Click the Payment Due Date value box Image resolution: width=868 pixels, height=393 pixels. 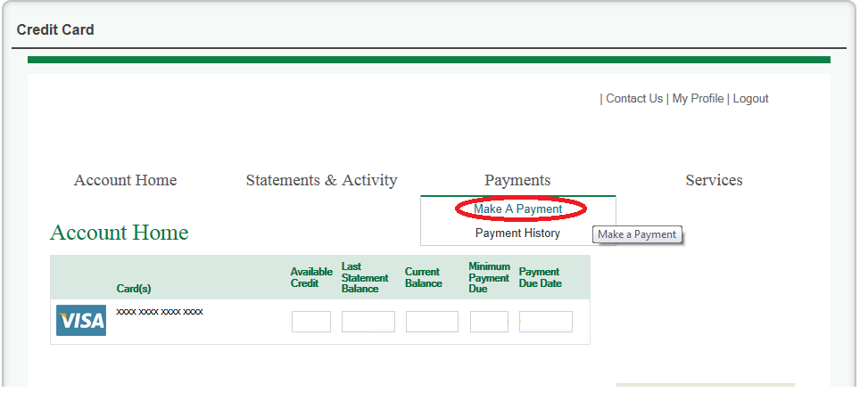pos(546,322)
